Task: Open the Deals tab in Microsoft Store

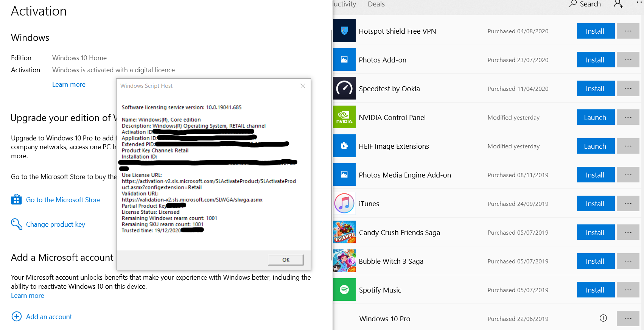Action: 376,4
